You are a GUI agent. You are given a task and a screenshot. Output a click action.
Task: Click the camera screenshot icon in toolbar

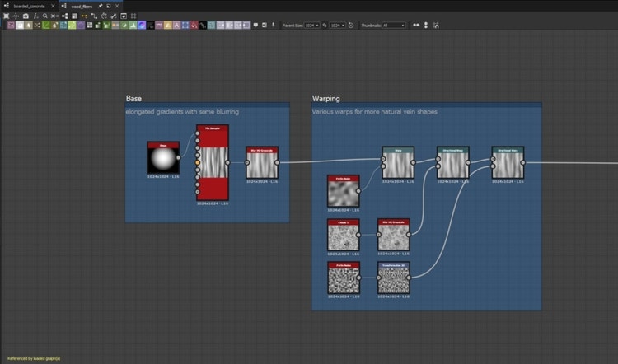(x=26, y=16)
